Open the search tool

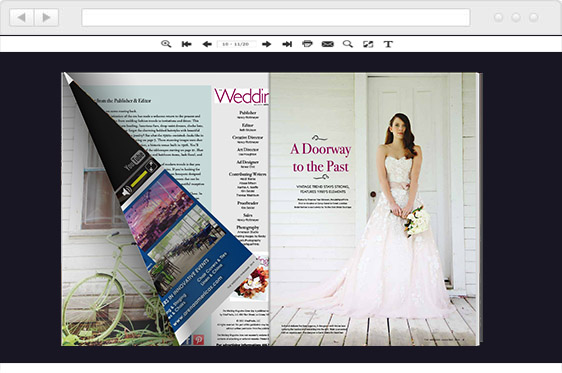(348, 44)
